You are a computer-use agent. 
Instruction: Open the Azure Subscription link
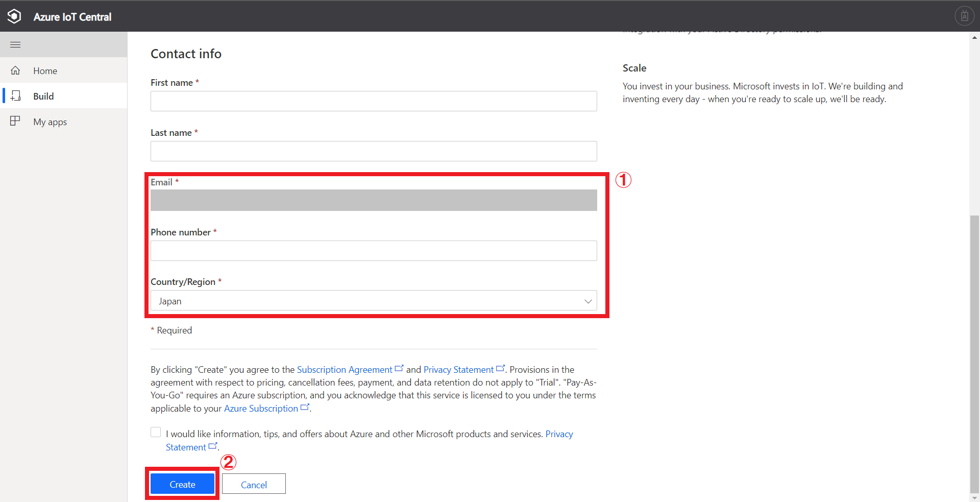coord(261,409)
